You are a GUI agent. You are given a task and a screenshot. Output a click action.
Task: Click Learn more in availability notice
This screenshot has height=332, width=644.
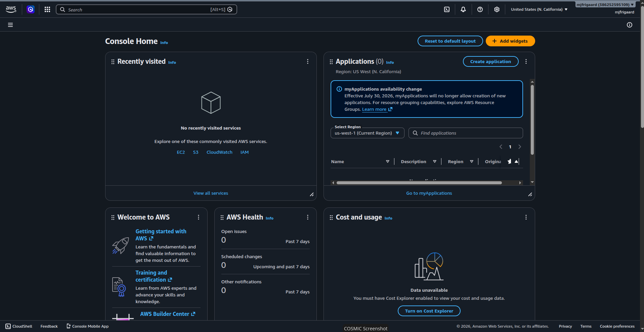coord(377,109)
